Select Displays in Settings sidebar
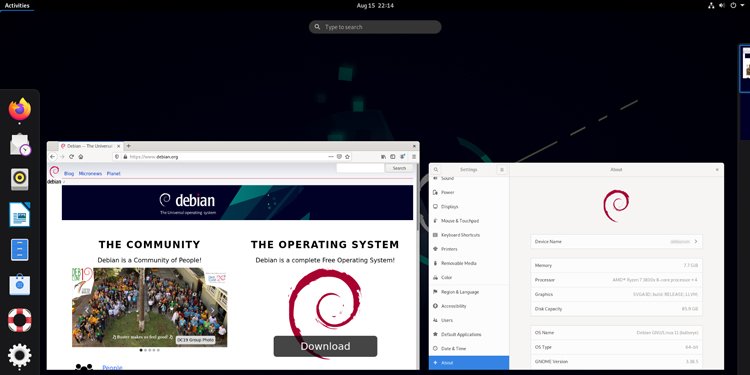This screenshot has width=750, height=375. pos(469,207)
